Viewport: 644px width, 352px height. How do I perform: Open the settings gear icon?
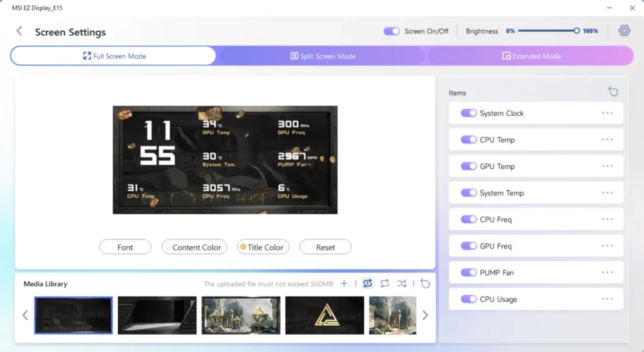point(624,31)
